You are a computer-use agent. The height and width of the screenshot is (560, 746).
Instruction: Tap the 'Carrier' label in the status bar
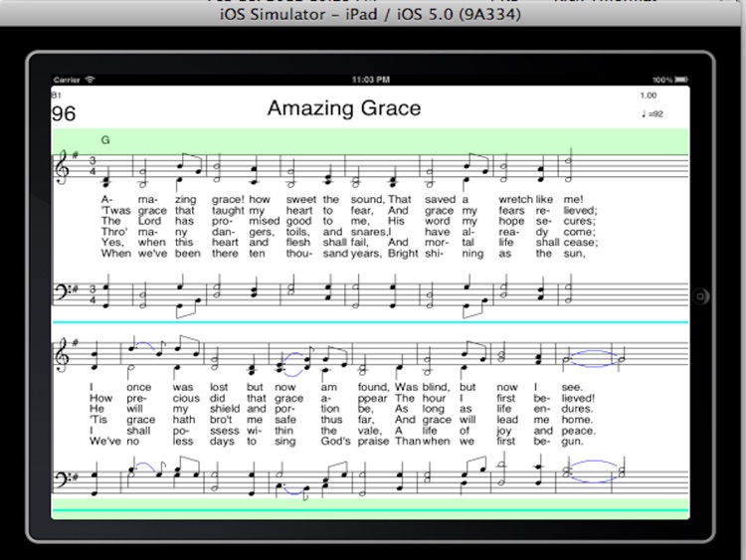67,80
